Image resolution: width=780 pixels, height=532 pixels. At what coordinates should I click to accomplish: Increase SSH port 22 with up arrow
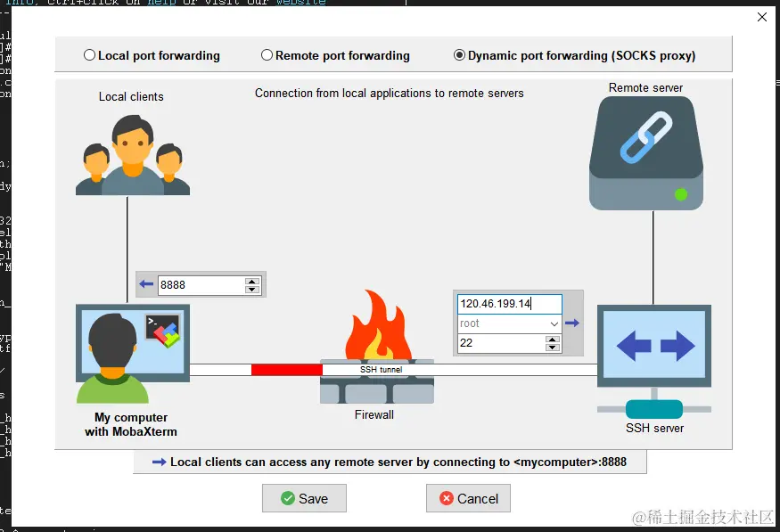coord(552,340)
